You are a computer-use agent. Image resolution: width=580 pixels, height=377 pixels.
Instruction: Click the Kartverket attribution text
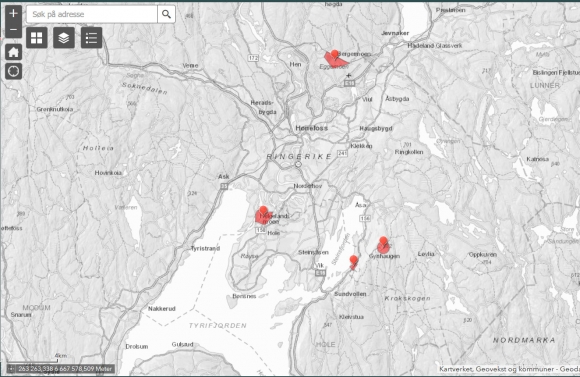point(509,369)
